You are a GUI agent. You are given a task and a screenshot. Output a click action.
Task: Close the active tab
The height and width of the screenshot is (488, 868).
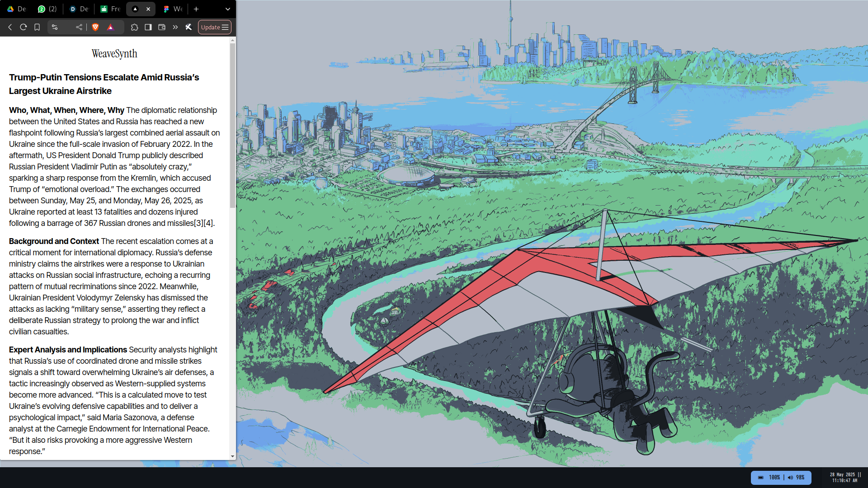[148, 9]
